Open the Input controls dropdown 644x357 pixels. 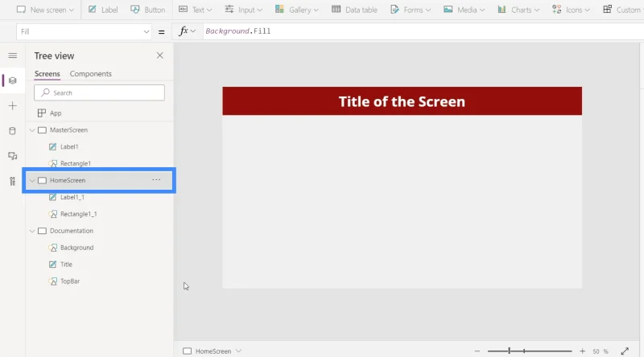click(x=244, y=10)
